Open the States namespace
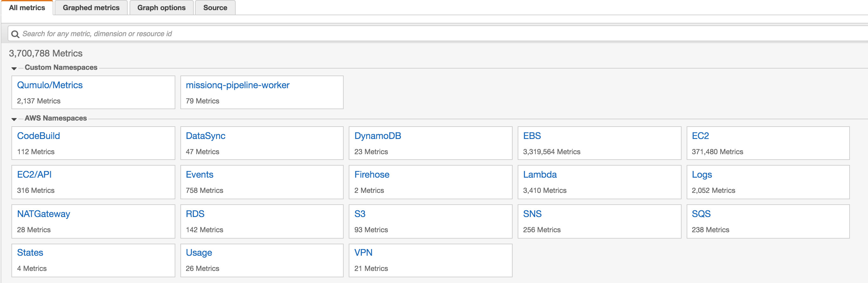This screenshot has height=283, width=868. click(x=30, y=253)
